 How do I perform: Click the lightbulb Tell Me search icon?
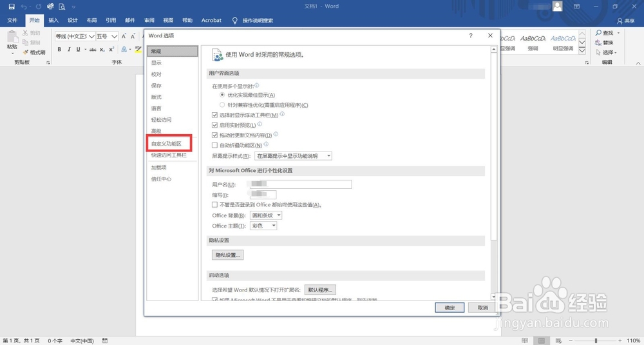click(235, 20)
